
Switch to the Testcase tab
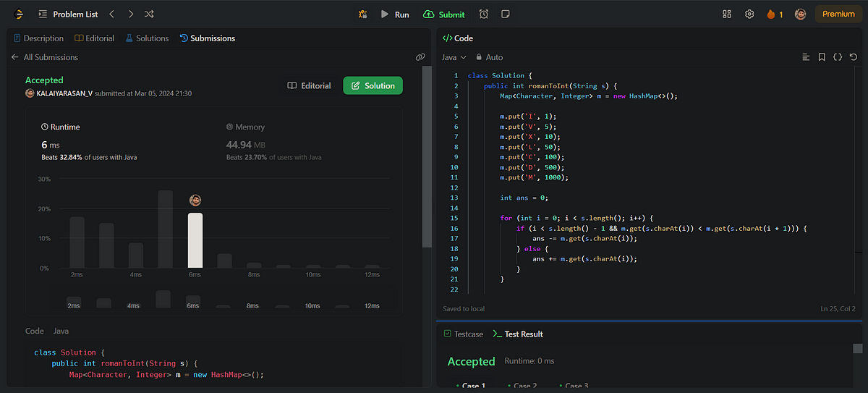coord(462,334)
